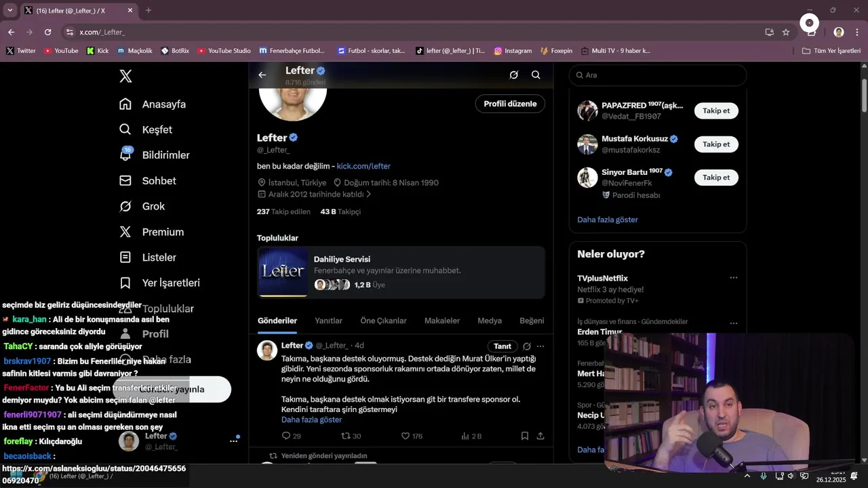Go to Anasayfa home page
The height and width of the screenshot is (488, 868).
tap(153, 104)
